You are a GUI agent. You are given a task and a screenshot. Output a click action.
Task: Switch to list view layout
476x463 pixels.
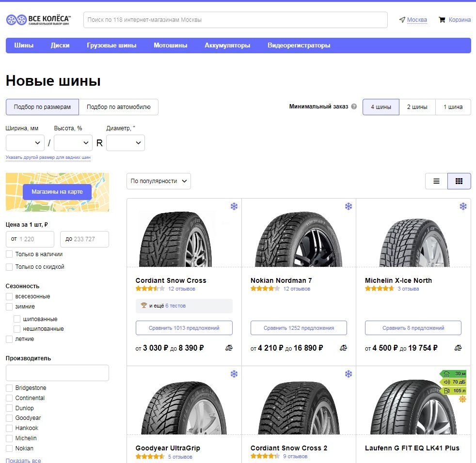click(x=436, y=181)
